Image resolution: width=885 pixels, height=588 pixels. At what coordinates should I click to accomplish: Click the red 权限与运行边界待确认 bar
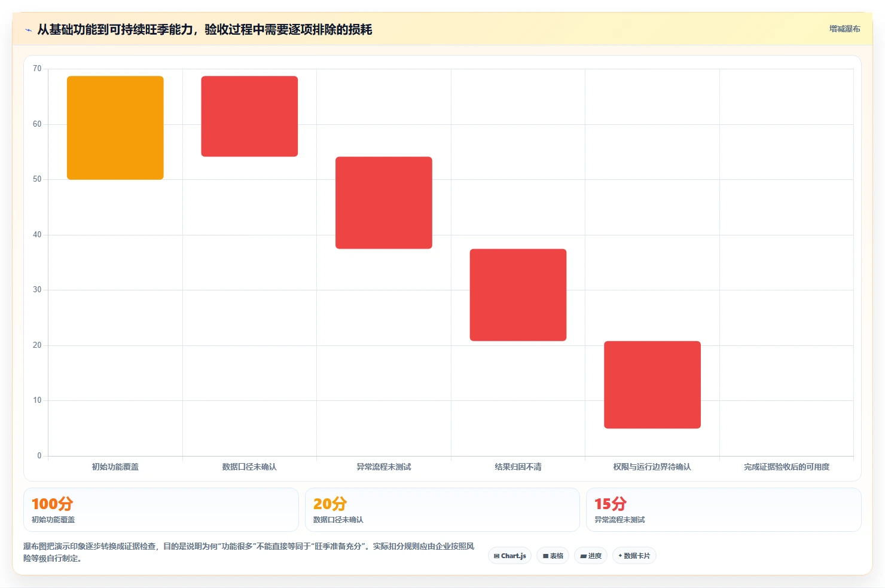[652, 385]
